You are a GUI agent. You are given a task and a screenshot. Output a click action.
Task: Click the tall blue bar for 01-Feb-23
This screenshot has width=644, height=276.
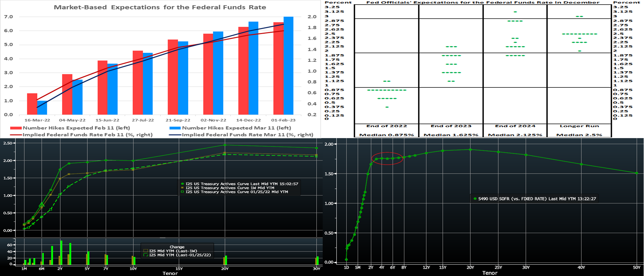[288, 66]
